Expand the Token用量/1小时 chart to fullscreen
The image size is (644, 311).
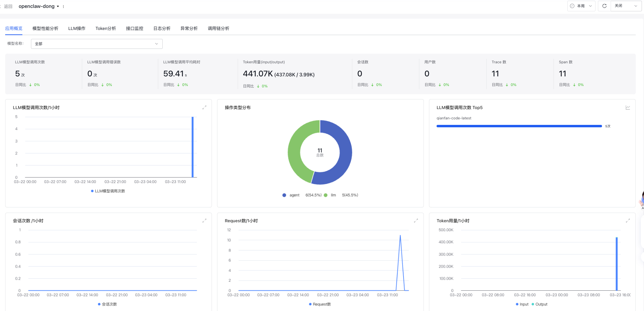click(x=628, y=221)
